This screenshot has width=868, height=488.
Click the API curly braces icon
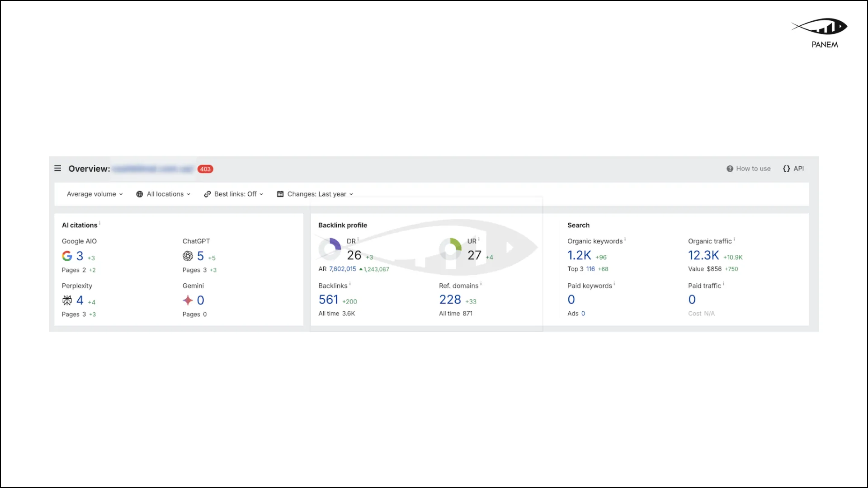point(786,169)
